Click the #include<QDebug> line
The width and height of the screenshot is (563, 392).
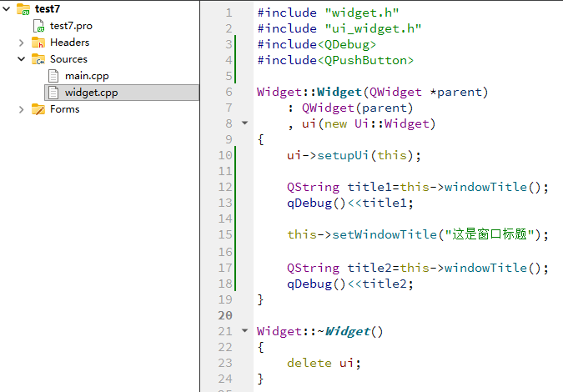point(317,44)
